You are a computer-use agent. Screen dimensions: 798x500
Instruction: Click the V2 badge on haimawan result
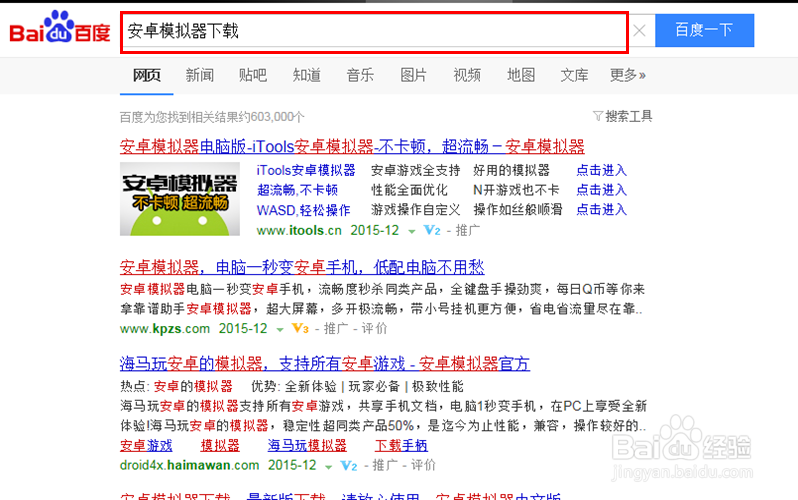click(349, 465)
